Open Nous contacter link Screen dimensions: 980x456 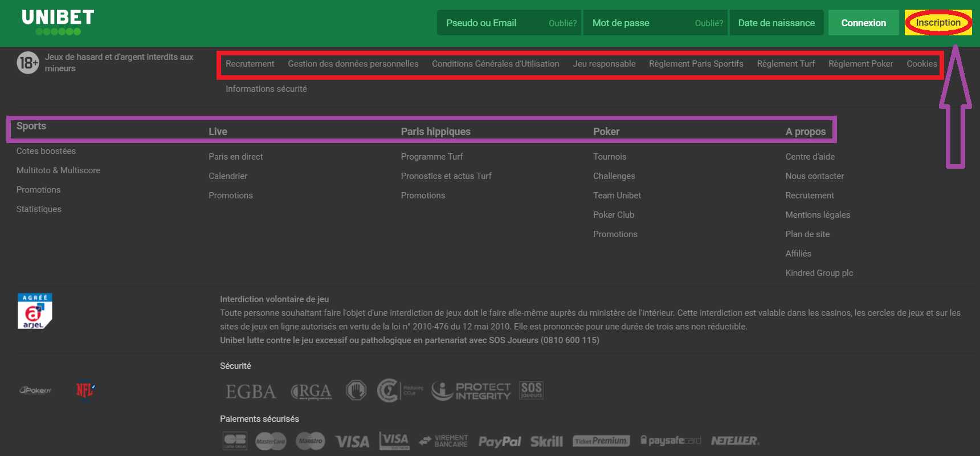coord(815,176)
